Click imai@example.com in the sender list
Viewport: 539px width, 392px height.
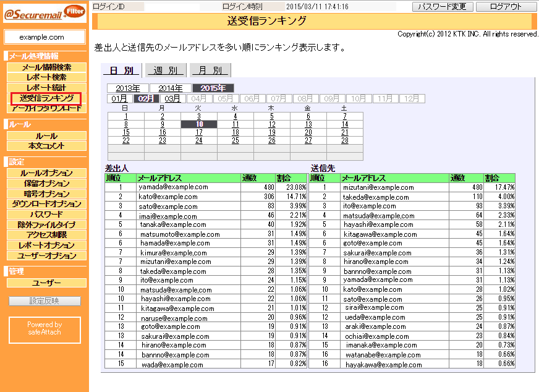[x=168, y=216]
